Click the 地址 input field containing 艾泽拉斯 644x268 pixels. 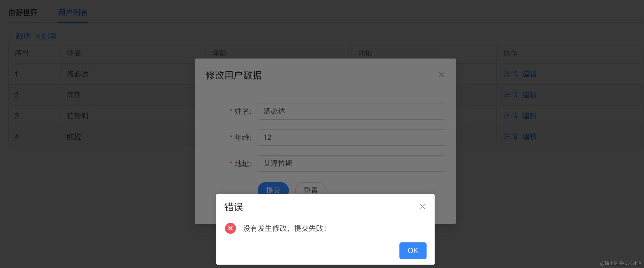(x=351, y=164)
